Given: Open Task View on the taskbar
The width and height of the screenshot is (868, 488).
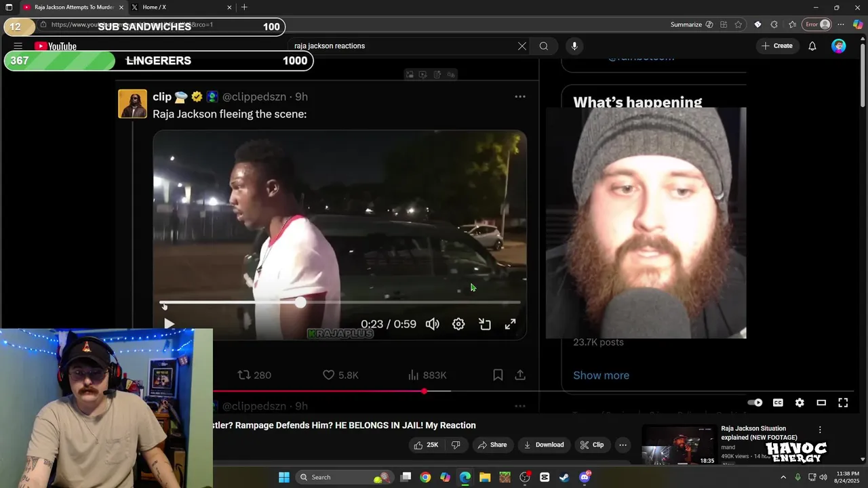Looking at the screenshot, I should 406,477.
